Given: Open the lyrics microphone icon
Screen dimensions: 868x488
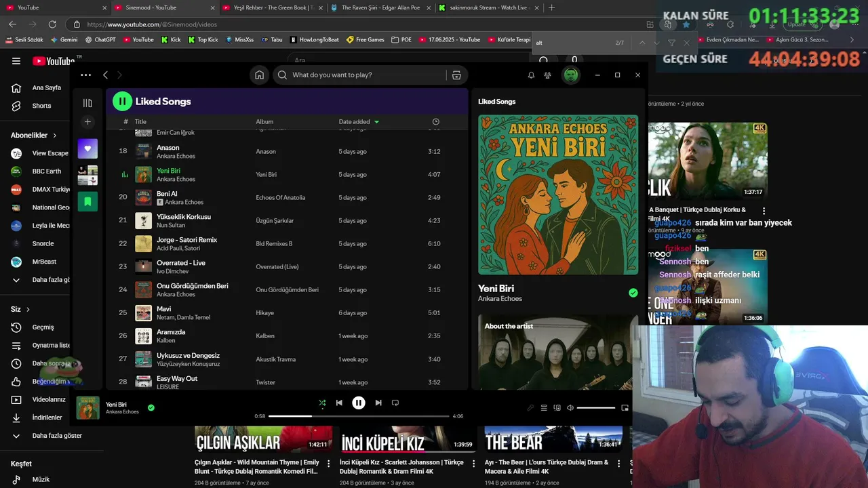Looking at the screenshot, I should [531, 408].
